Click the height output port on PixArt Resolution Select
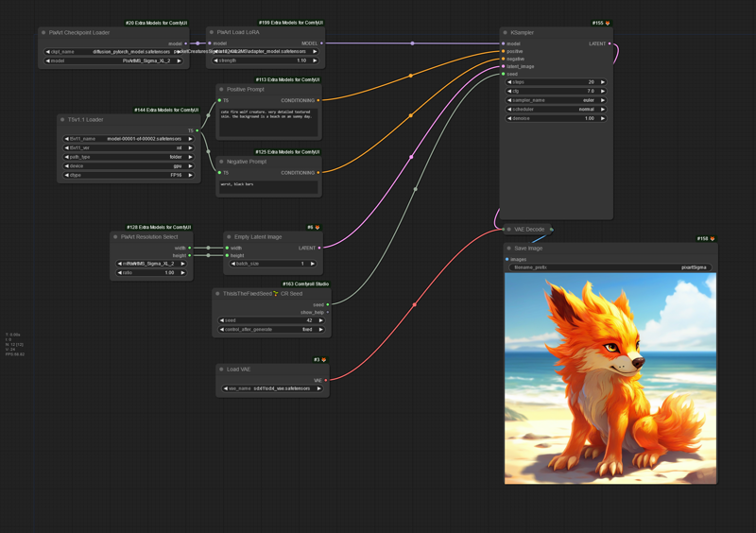Image resolution: width=756 pixels, height=533 pixels. (x=190, y=256)
